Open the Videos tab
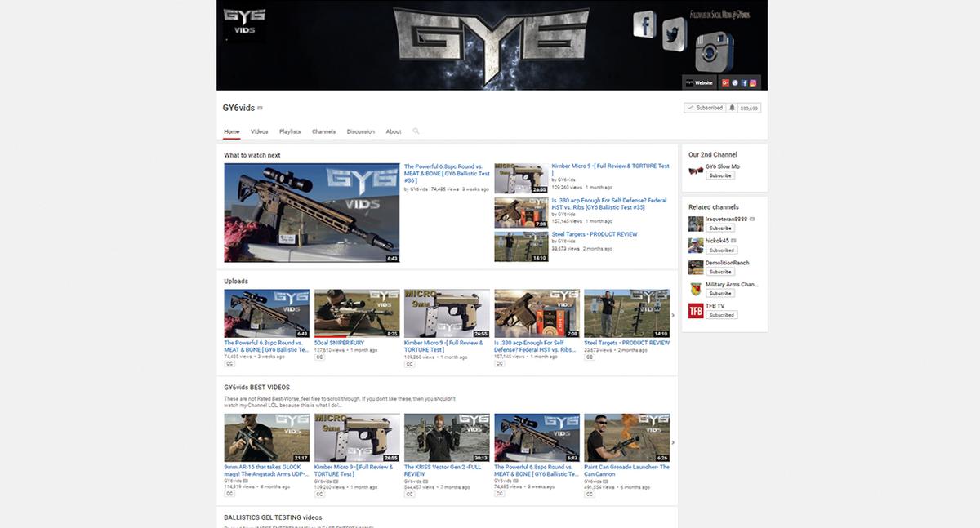 pos(260,131)
